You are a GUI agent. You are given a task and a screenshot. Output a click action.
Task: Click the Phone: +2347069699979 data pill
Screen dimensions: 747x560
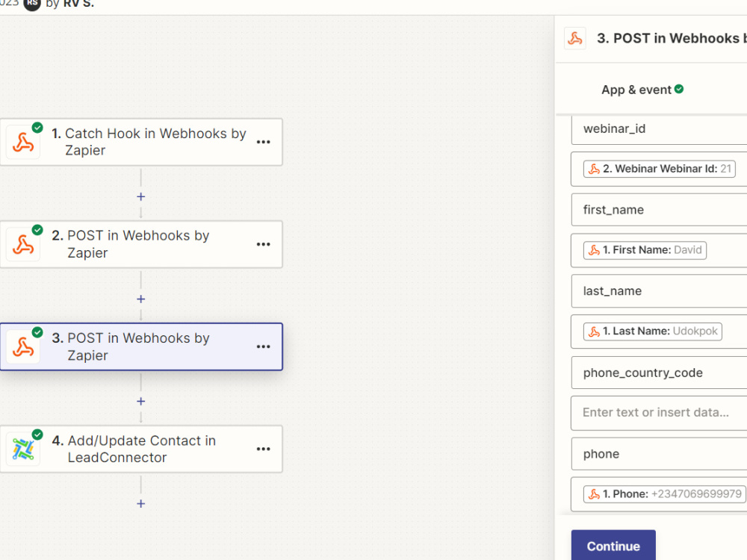665,494
